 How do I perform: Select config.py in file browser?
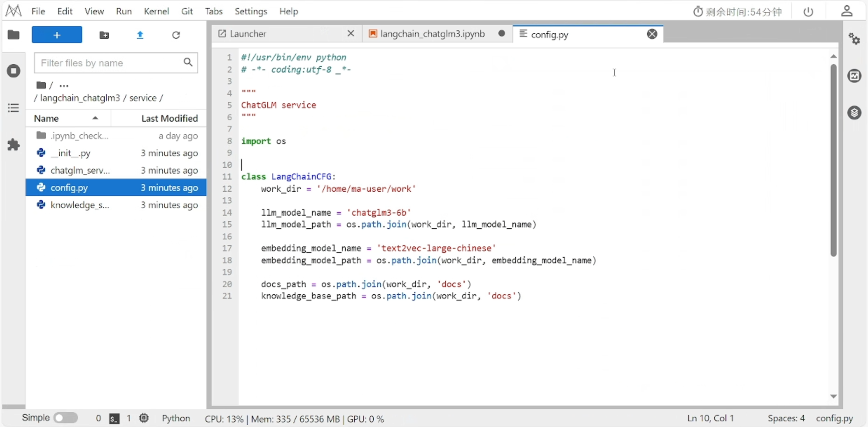pyautogui.click(x=116, y=188)
